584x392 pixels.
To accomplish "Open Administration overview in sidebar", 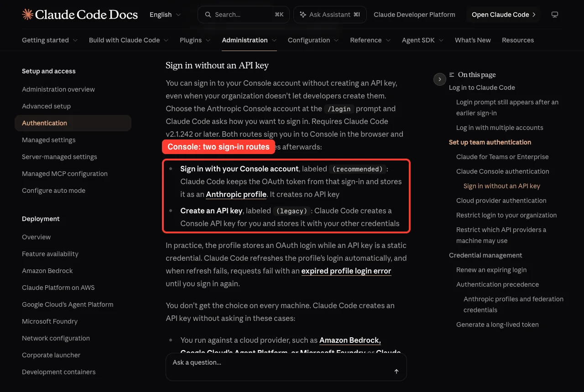I will tap(58, 89).
